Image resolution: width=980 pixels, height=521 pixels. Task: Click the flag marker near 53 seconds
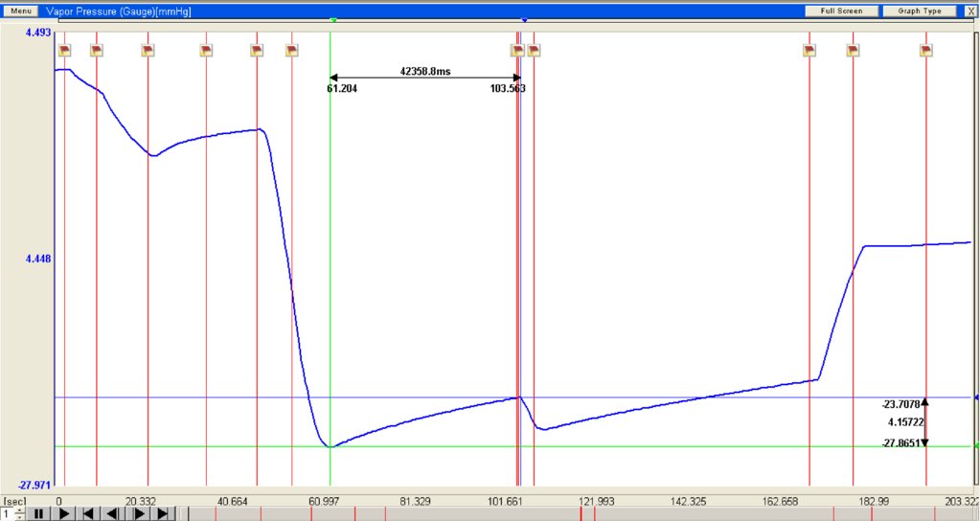click(292, 51)
